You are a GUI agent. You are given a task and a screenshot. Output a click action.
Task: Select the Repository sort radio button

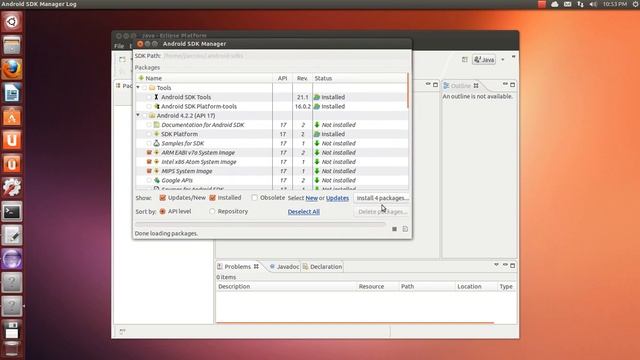click(x=212, y=211)
